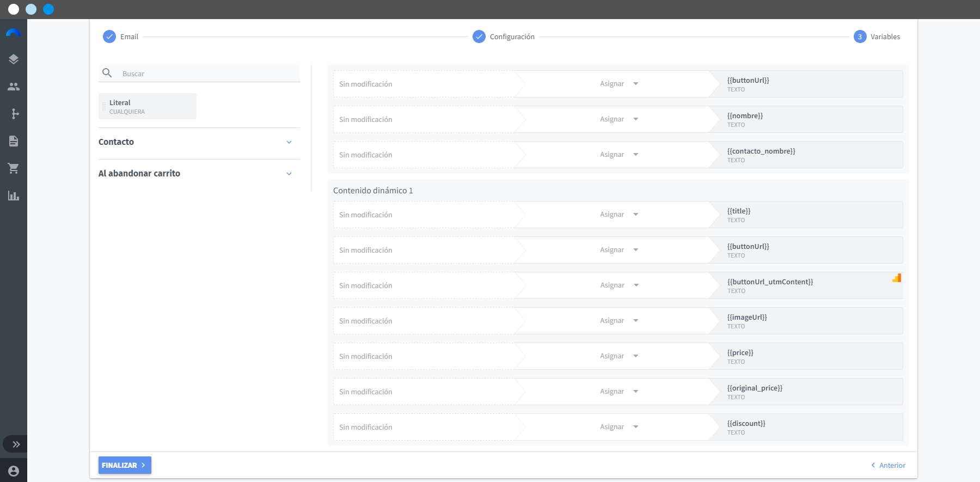Click the Configuración step checkmark icon
The image size is (980, 482).
pyautogui.click(x=479, y=36)
